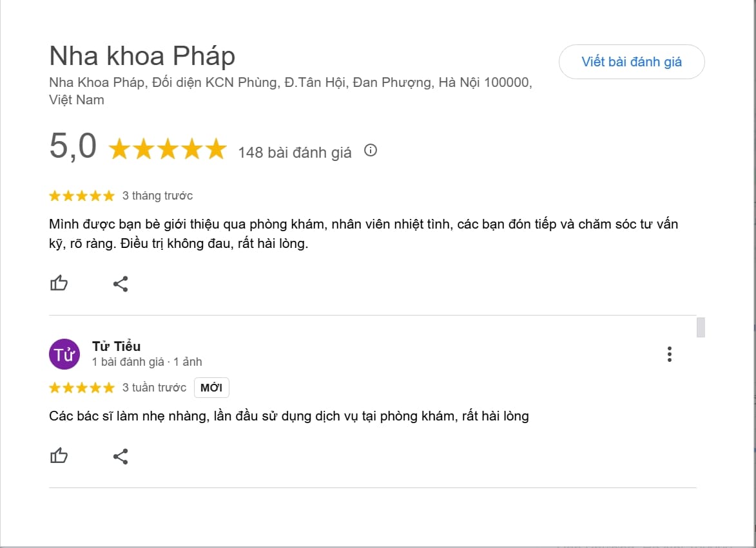Screen dimensions: 756x548
Task: Click the MỚI badge on the recent review
Action: pos(211,387)
